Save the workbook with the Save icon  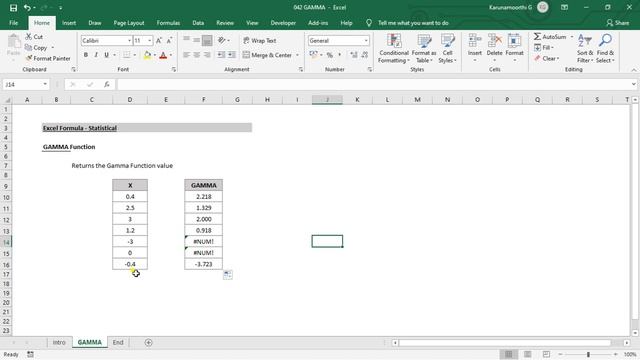(13, 8)
